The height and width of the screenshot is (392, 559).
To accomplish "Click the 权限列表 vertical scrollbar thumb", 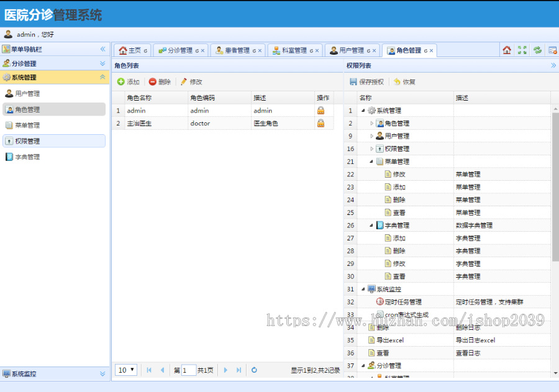I will point(555,187).
